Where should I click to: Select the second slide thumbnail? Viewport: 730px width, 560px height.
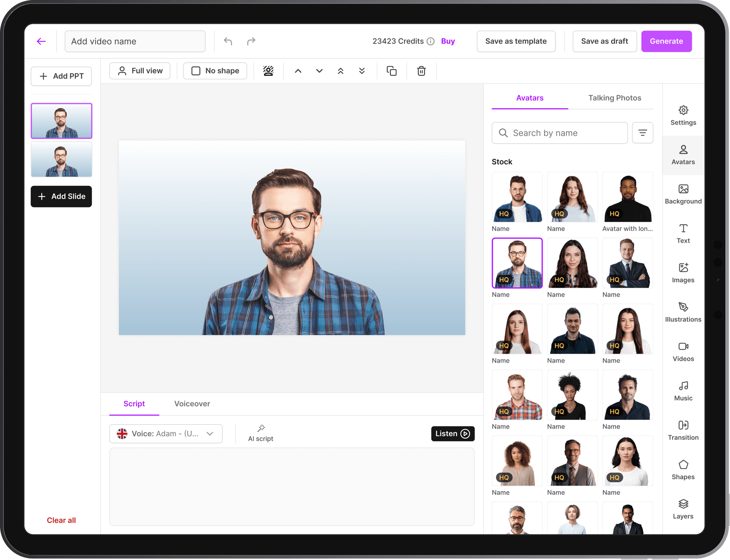pyautogui.click(x=61, y=159)
